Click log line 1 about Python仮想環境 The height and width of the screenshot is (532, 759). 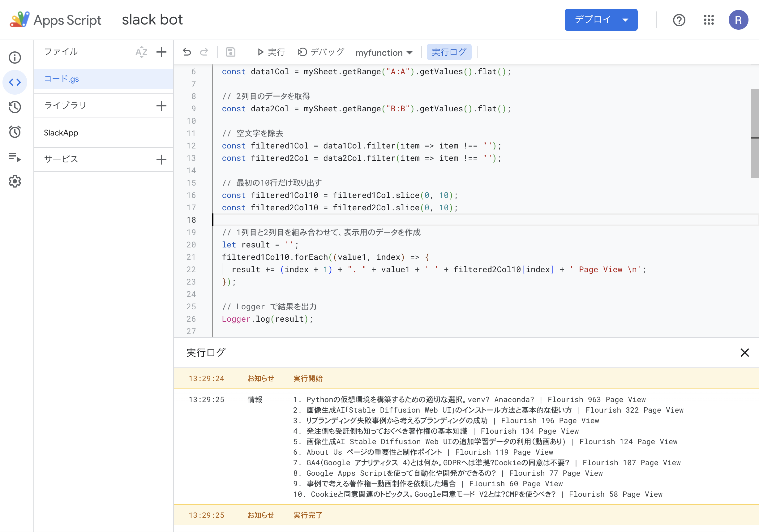[470, 399]
